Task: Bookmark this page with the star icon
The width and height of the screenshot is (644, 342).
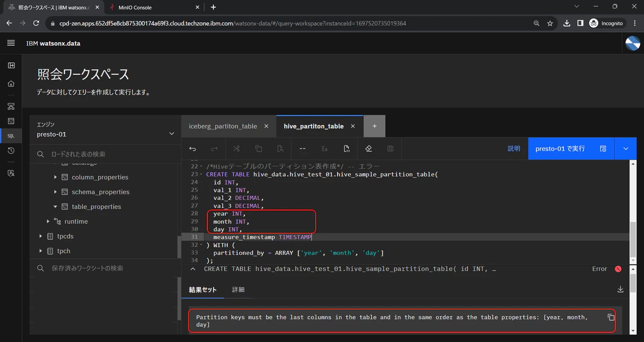Action: (550, 23)
